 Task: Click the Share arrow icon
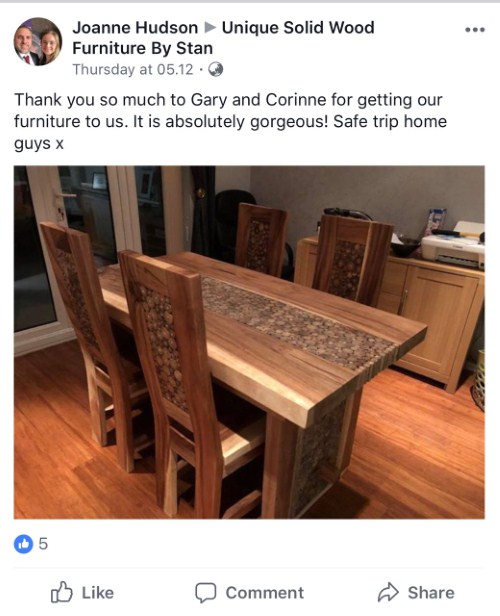(388, 592)
